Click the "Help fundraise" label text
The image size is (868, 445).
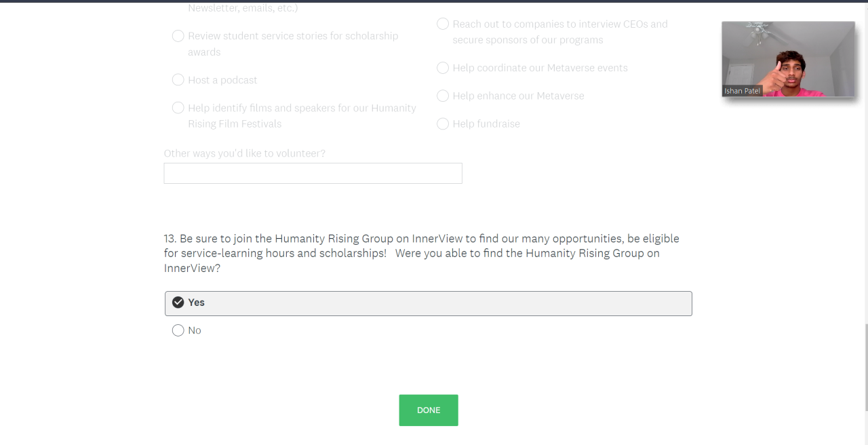coord(486,123)
